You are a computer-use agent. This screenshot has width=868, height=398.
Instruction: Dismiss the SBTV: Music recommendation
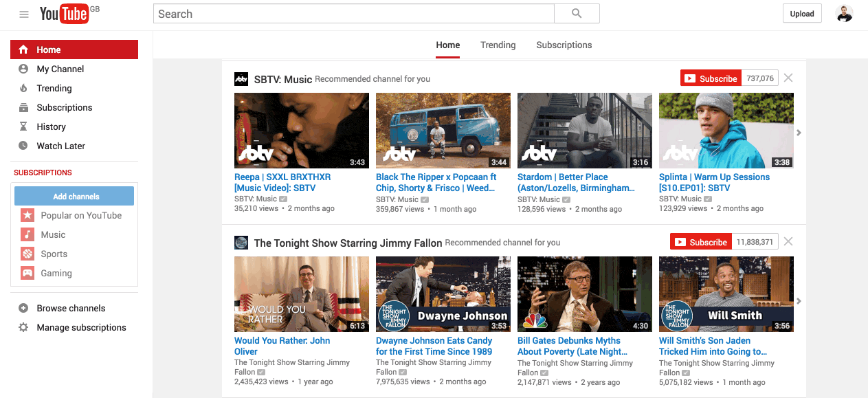pyautogui.click(x=788, y=78)
